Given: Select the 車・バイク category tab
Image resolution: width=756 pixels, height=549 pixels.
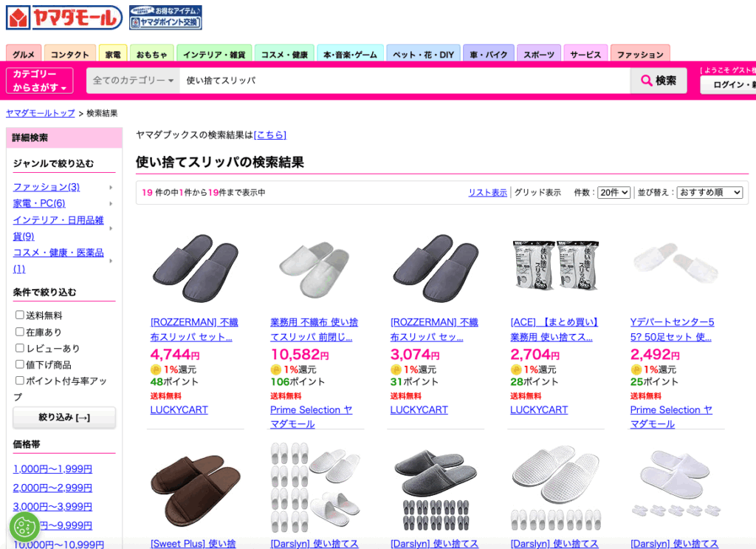Looking at the screenshot, I should (489, 53).
